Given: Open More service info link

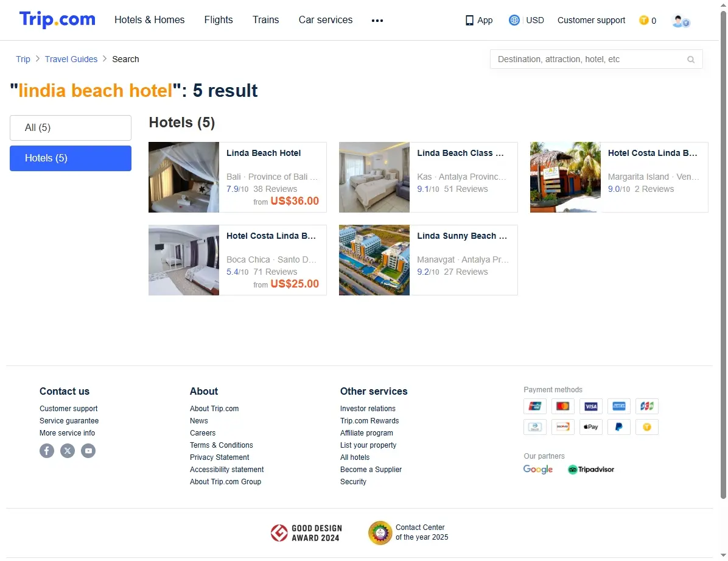Looking at the screenshot, I should click(67, 432).
